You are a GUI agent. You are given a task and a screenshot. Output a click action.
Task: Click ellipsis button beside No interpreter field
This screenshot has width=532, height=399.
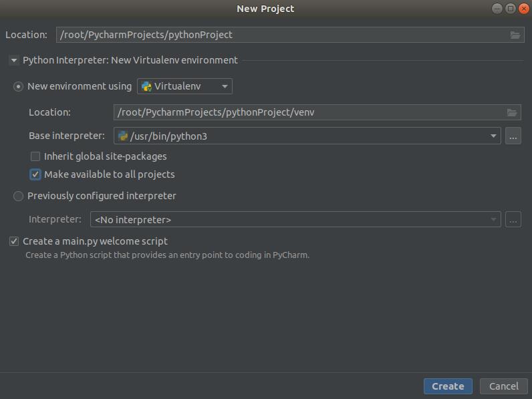pyautogui.click(x=513, y=219)
